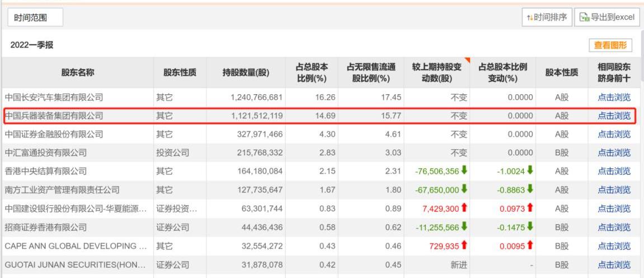Select the 新进 cell in GUOTAI JUNAN row
The height and width of the screenshot is (278, 644).
pyautogui.click(x=459, y=265)
